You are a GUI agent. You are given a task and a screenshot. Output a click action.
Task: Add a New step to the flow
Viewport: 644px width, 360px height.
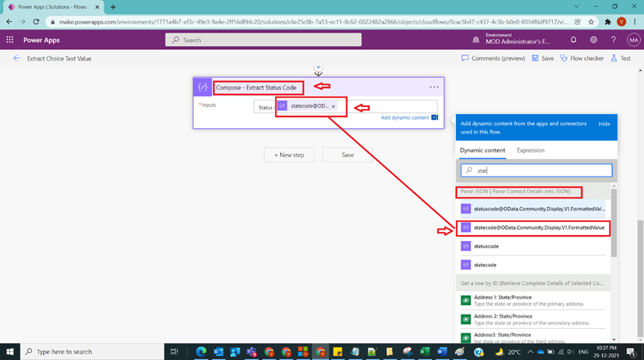click(289, 155)
